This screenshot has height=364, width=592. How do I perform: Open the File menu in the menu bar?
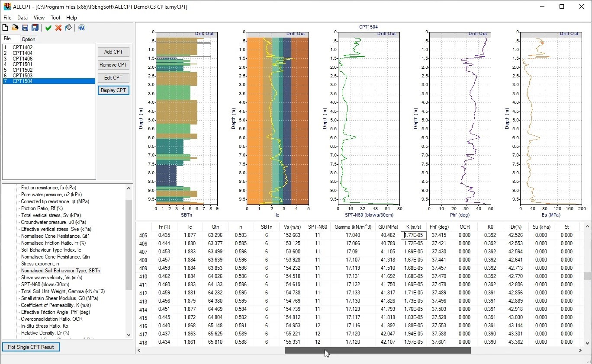tap(7, 18)
